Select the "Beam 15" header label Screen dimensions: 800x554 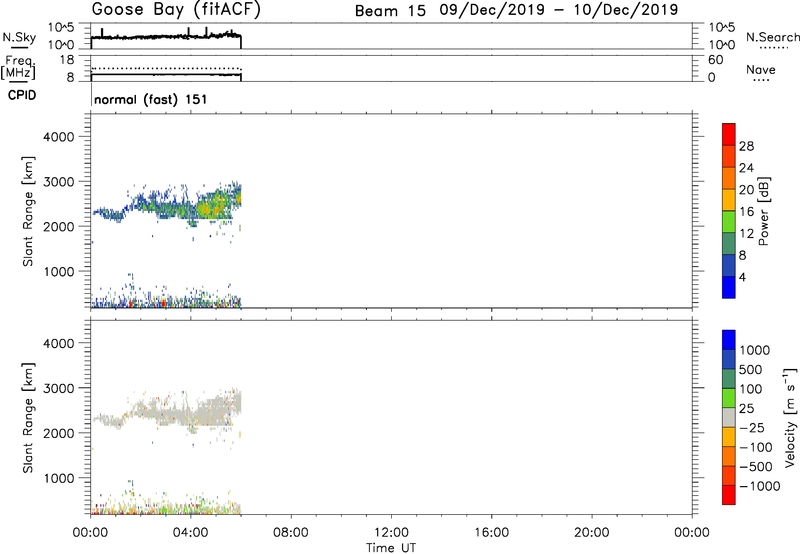(390, 11)
